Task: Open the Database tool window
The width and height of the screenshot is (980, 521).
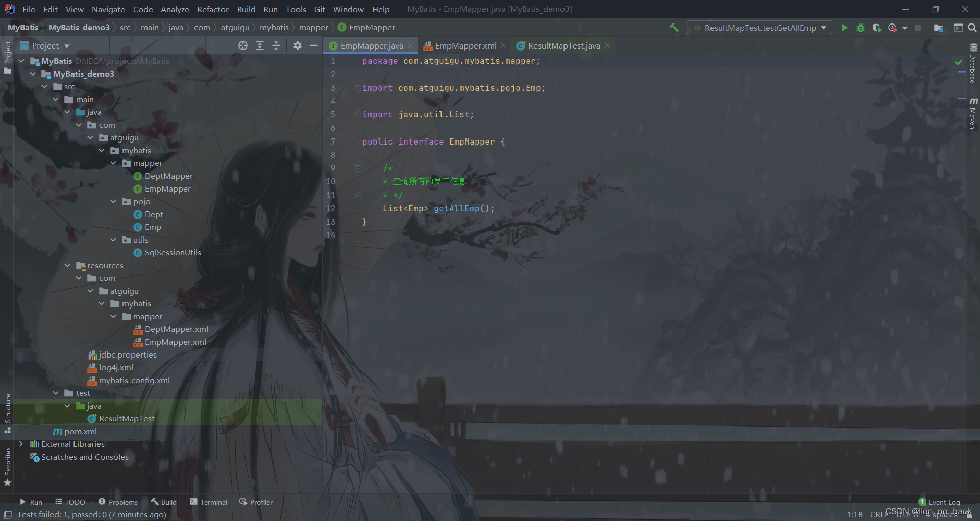Action: pyautogui.click(x=973, y=63)
